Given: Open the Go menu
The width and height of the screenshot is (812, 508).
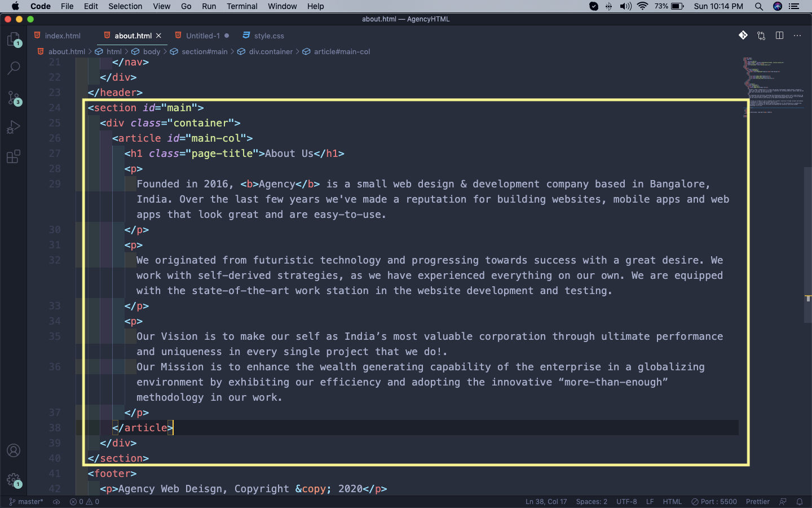Looking at the screenshot, I should tap(186, 6).
